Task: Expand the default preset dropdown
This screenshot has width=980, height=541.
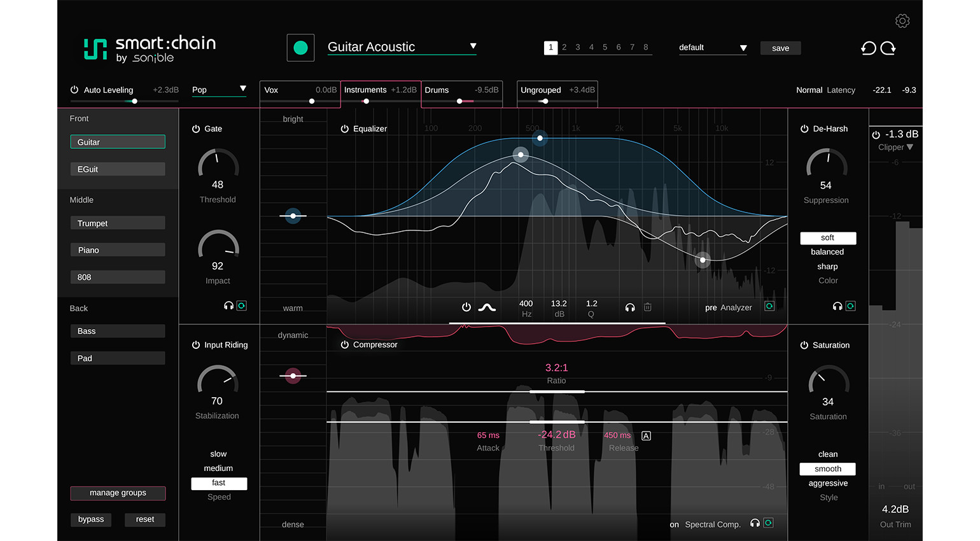Action: coord(743,48)
